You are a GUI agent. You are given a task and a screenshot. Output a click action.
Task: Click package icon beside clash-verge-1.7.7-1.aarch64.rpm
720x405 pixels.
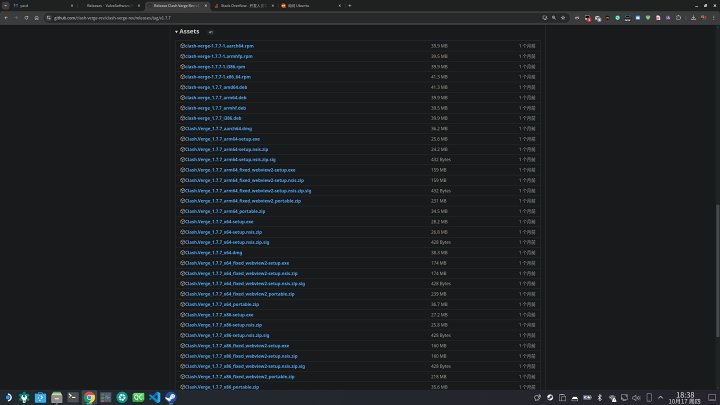pos(181,46)
